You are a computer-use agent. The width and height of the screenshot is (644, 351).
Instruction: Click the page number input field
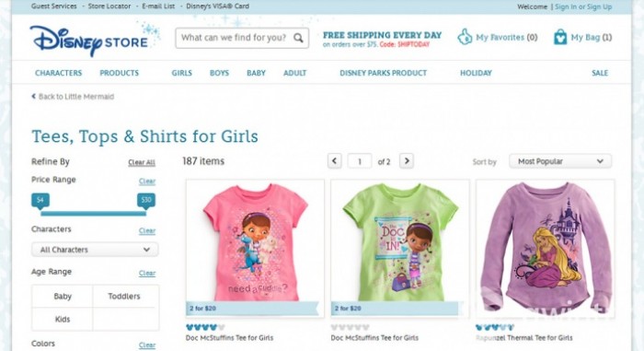360,161
